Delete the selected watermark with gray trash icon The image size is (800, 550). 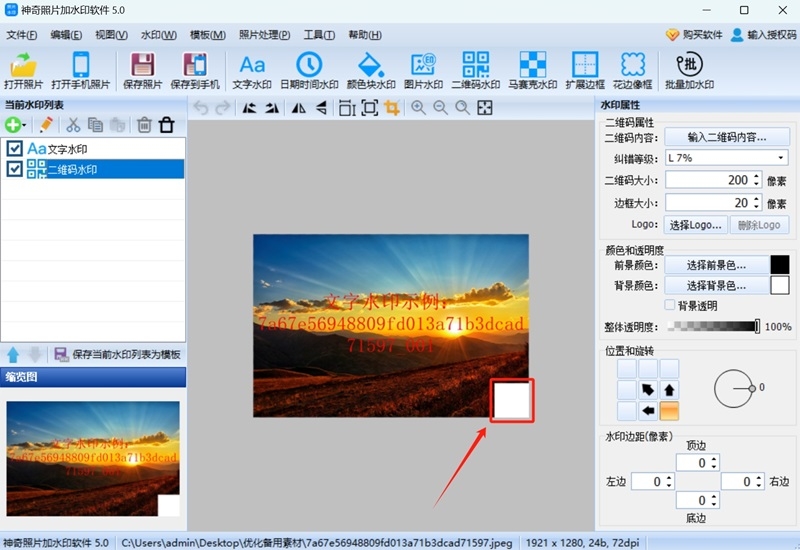(x=144, y=124)
